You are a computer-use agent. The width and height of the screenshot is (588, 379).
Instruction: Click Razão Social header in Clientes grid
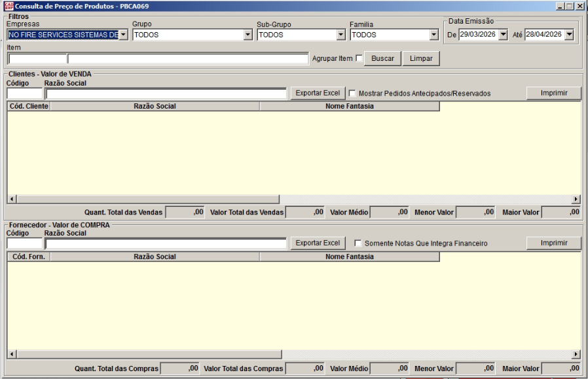155,107
